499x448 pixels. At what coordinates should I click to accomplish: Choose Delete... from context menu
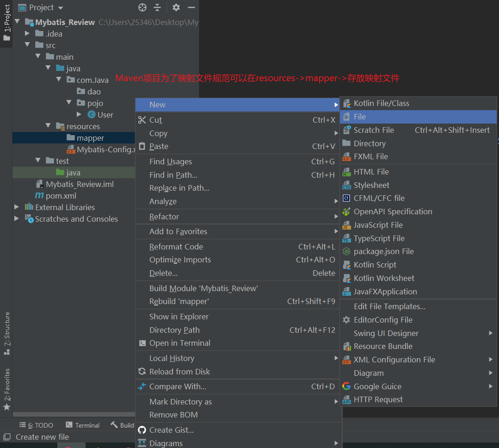point(237,273)
